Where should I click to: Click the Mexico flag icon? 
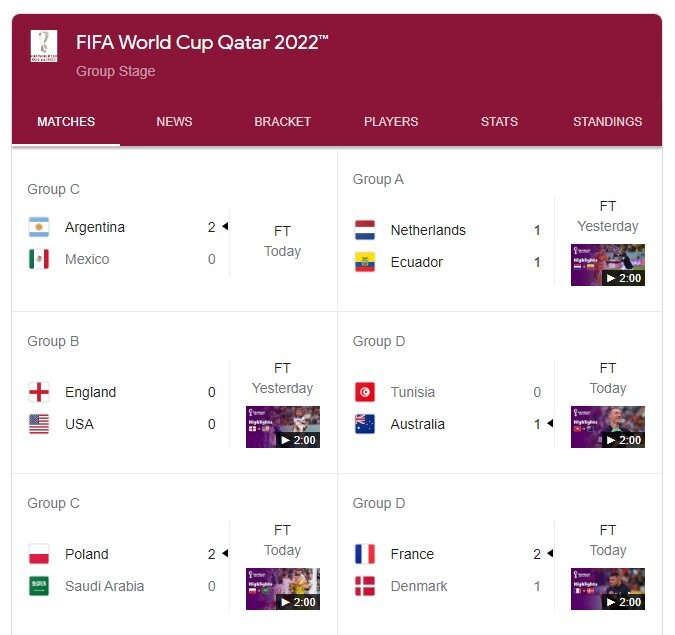39,259
